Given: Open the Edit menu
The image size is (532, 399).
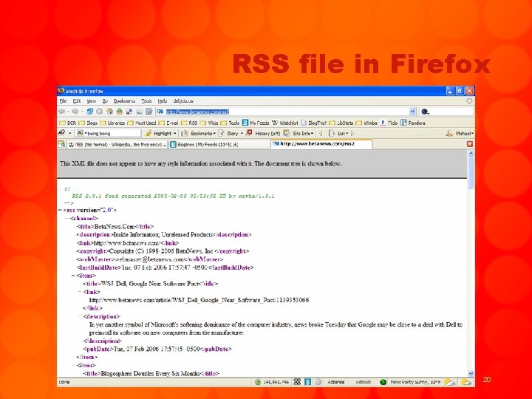Looking at the screenshot, I should pyautogui.click(x=77, y=101).
